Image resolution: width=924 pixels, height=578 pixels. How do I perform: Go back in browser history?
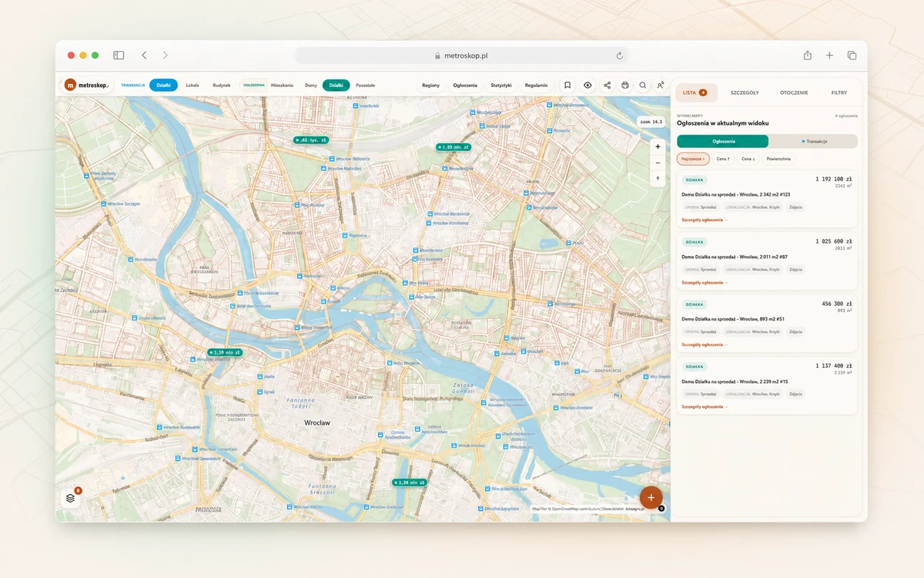tap(144, 55)
